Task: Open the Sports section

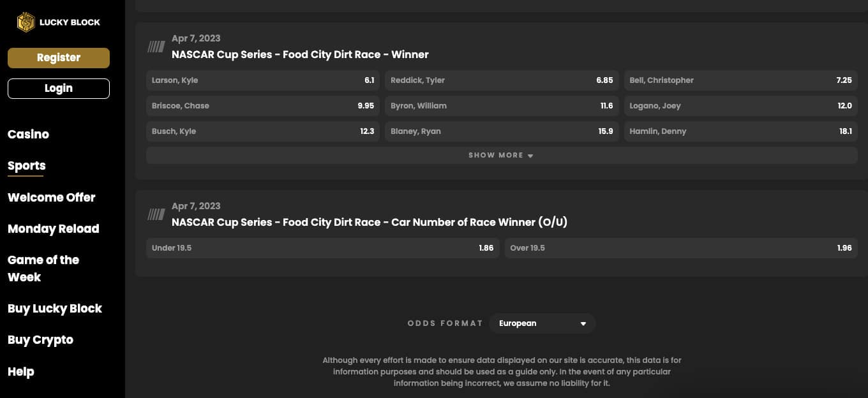Action: coord(26,166)
